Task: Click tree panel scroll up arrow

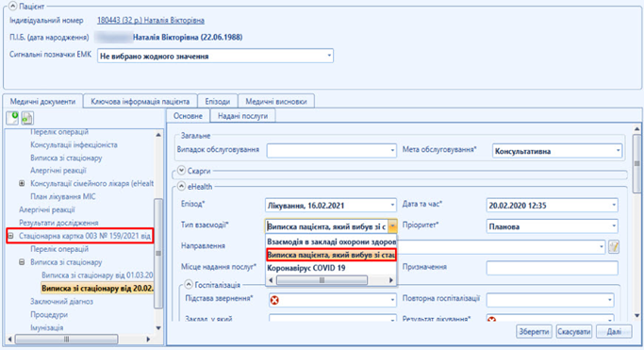Action: [158, 135]
